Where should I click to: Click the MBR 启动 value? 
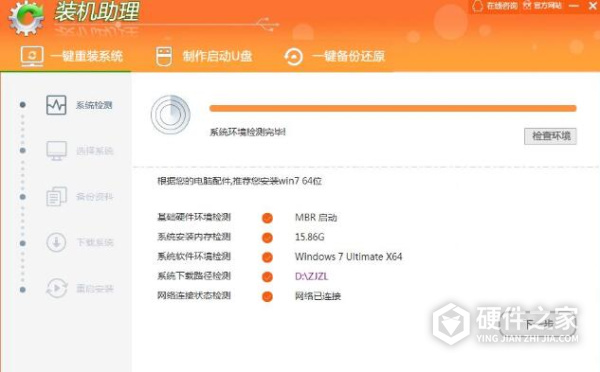point(316,217)
